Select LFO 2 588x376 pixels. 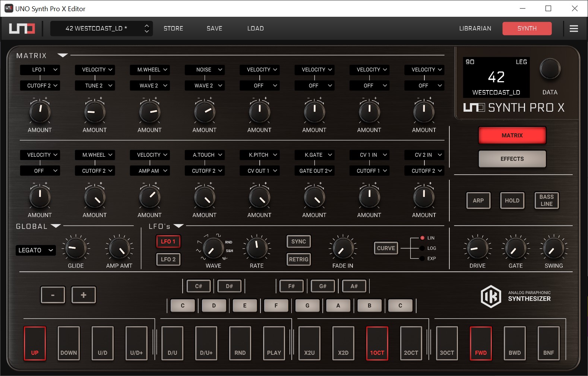168,259
